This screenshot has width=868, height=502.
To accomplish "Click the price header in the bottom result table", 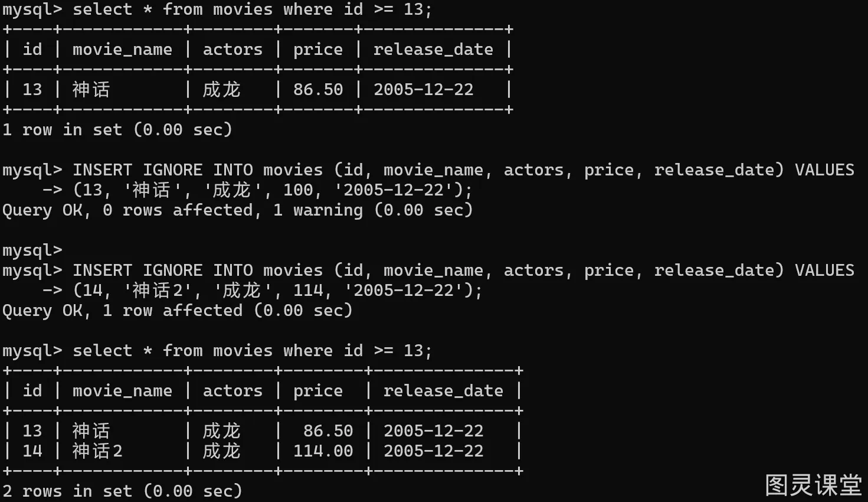I will (317, 391).
